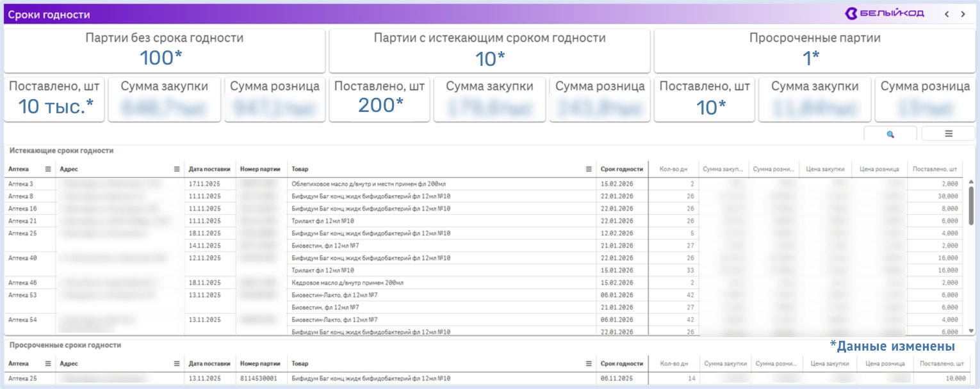Viewport: 980px width, 389px height.
Task: Select Аптека 25 in expired table
Action: click(x=30, y=378)
